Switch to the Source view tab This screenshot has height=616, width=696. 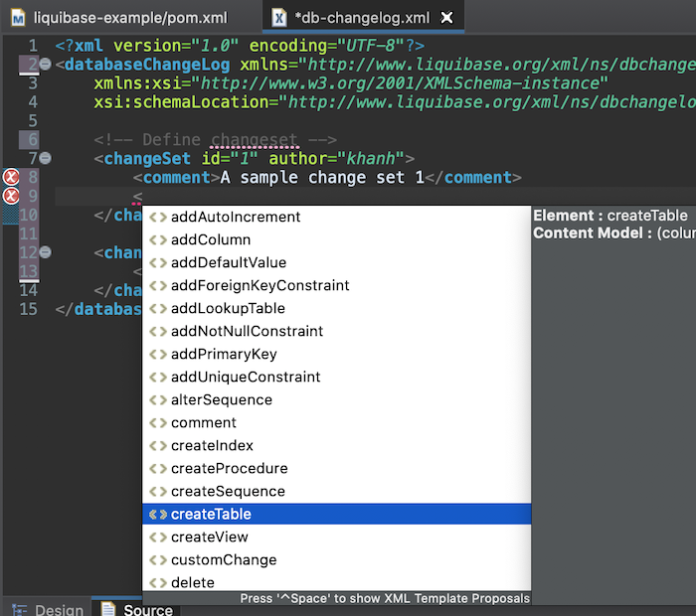[137, 609]
